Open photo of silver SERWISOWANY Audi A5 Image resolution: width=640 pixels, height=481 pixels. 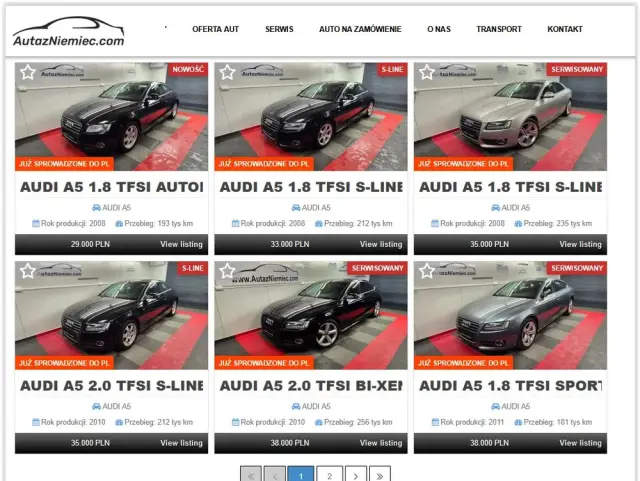click(x=510, y=116)
